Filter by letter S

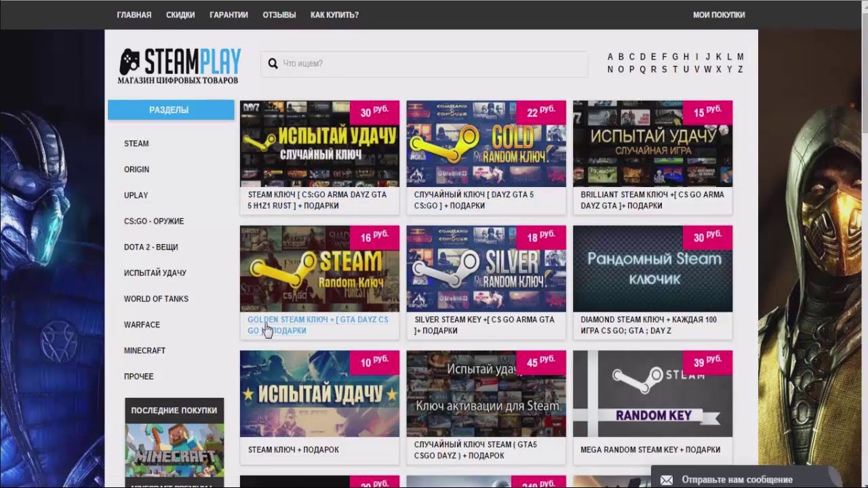pos(664,69)
